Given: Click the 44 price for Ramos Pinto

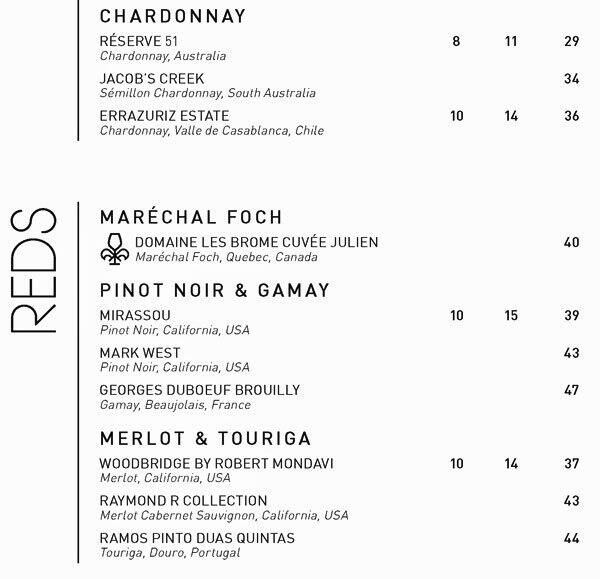Looking at the screenshot, I should (571, 538).
